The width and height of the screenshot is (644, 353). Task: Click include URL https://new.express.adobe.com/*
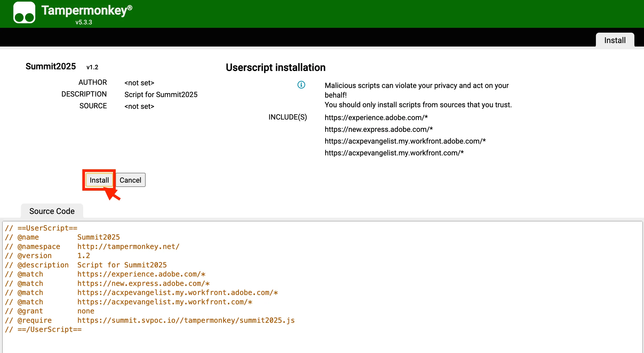coord(378,129)
